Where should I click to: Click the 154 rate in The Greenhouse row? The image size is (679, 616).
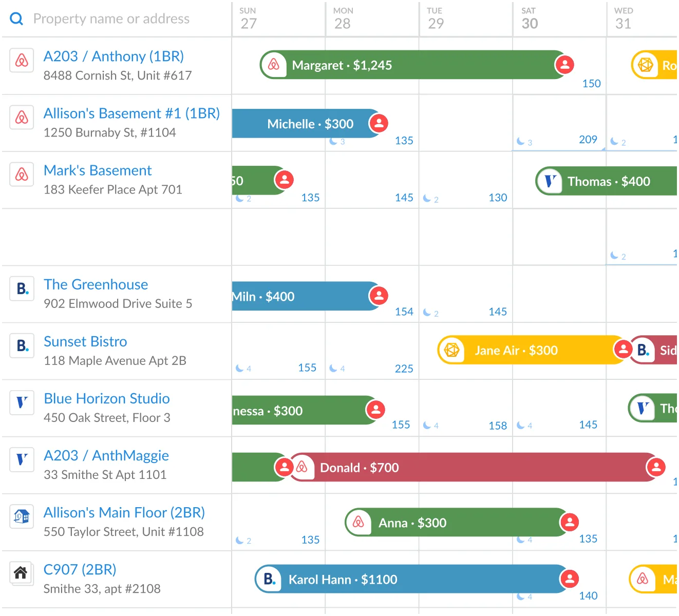coord(404,312)
